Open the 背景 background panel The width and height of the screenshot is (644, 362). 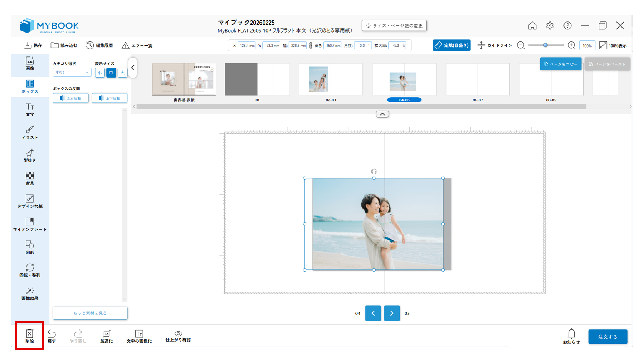coord(30,179)
